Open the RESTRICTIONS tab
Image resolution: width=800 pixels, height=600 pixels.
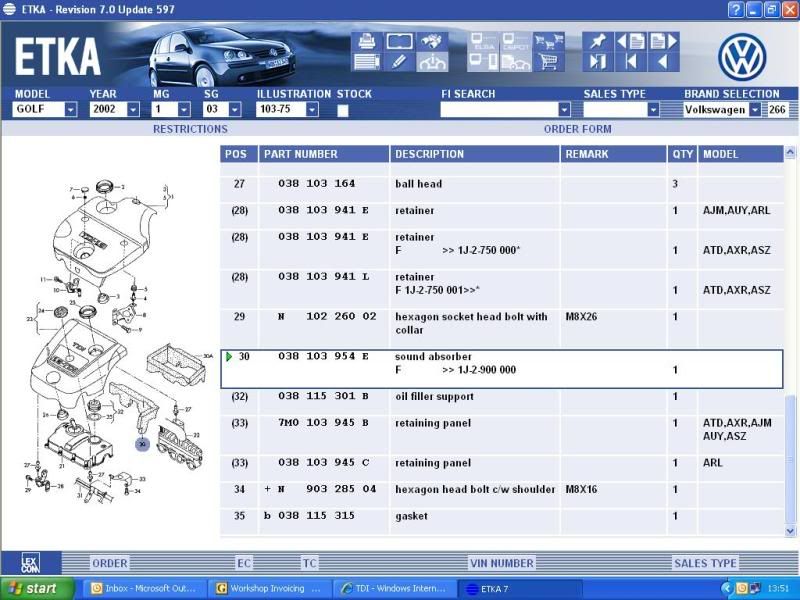click(x=190, y=129)
